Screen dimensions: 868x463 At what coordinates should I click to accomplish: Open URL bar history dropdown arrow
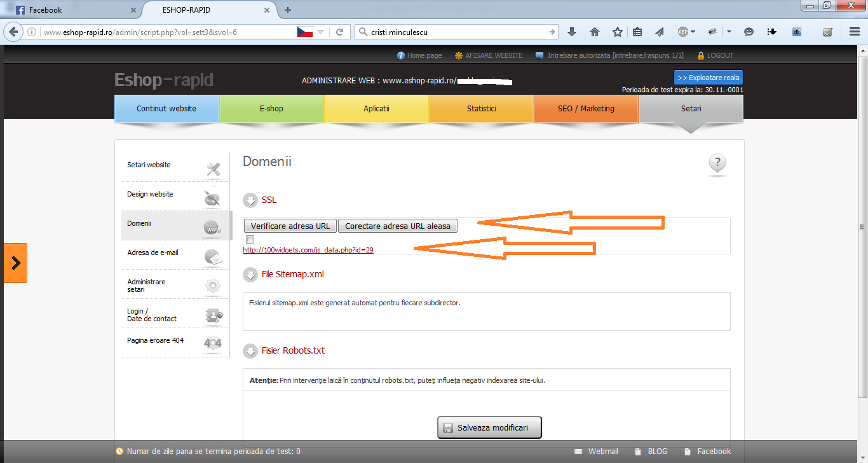(321, 32)
